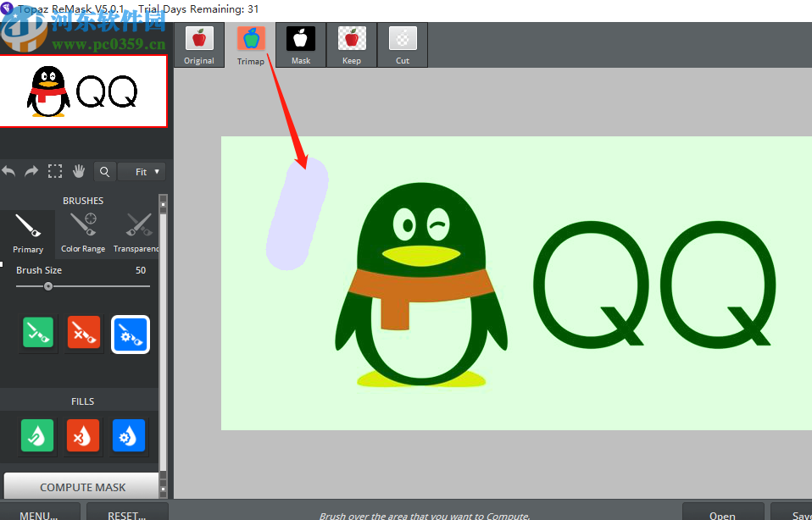This screenshot has width=812, height=520.
Task: Click the undo arrow icon
Action: 8,172
